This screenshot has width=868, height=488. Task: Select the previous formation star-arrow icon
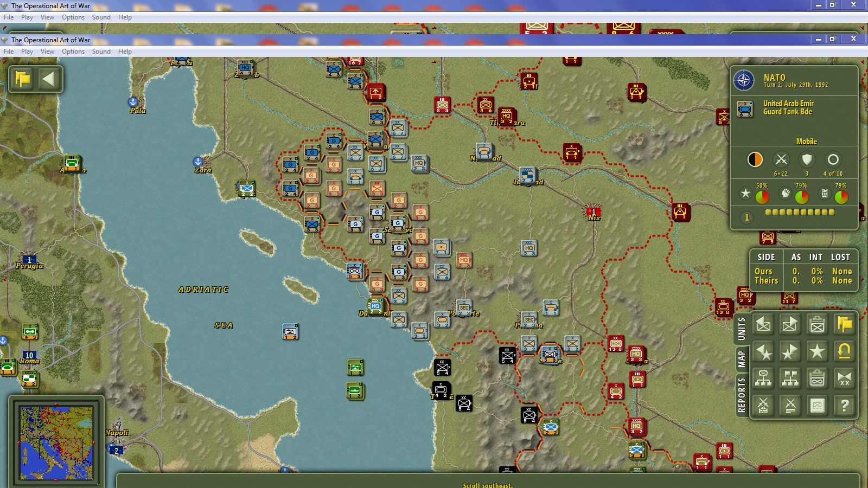click(763, 351)
